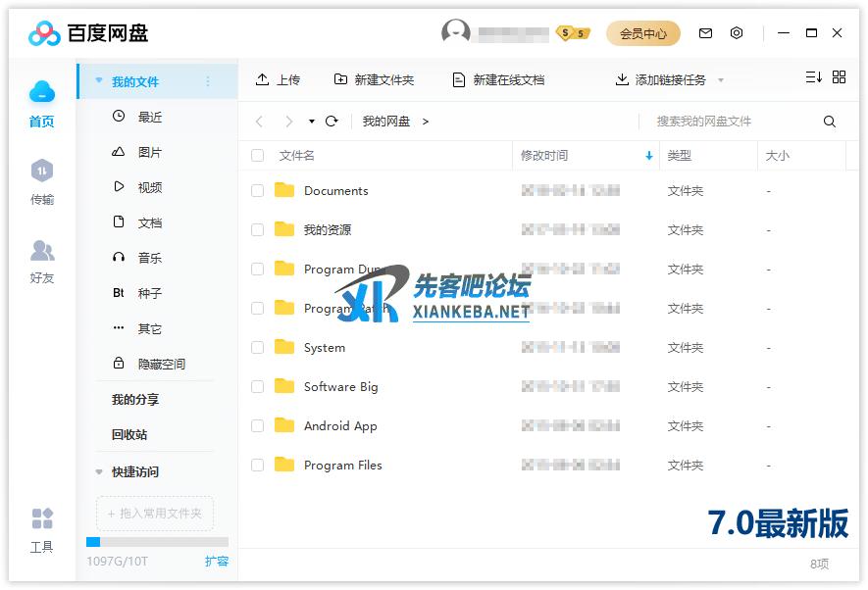Click the storage usage progress bar
The height and width of the screenshot is (590, 868).
click(x=157, y=542)
